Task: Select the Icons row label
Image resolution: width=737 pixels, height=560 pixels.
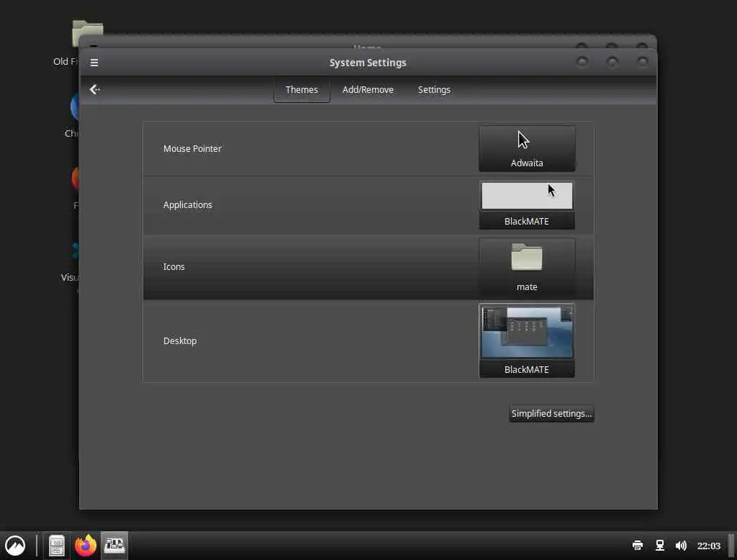Action: coord(174,266)
